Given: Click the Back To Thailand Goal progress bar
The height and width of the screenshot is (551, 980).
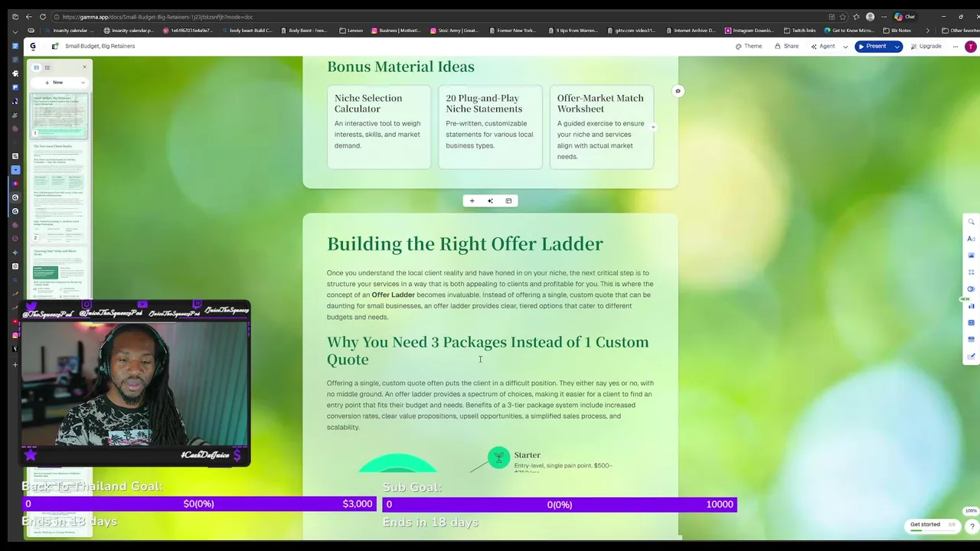Looking at the screenshot, I should [199, 504].
